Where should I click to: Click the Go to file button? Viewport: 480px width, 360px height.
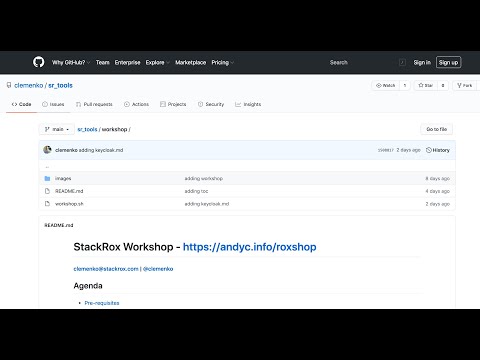tap(437, 129)
